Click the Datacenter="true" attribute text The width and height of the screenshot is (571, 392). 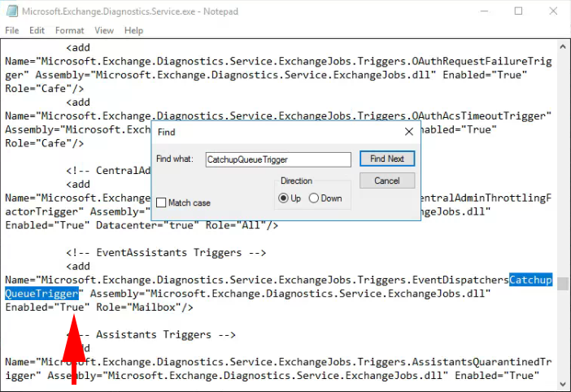(147, 225)
